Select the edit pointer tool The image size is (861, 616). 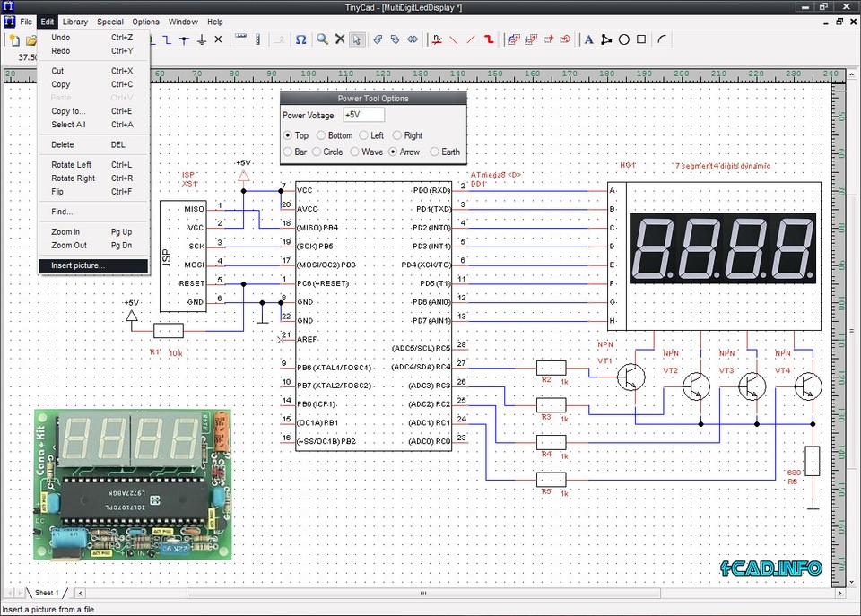[x=356, y=39]
